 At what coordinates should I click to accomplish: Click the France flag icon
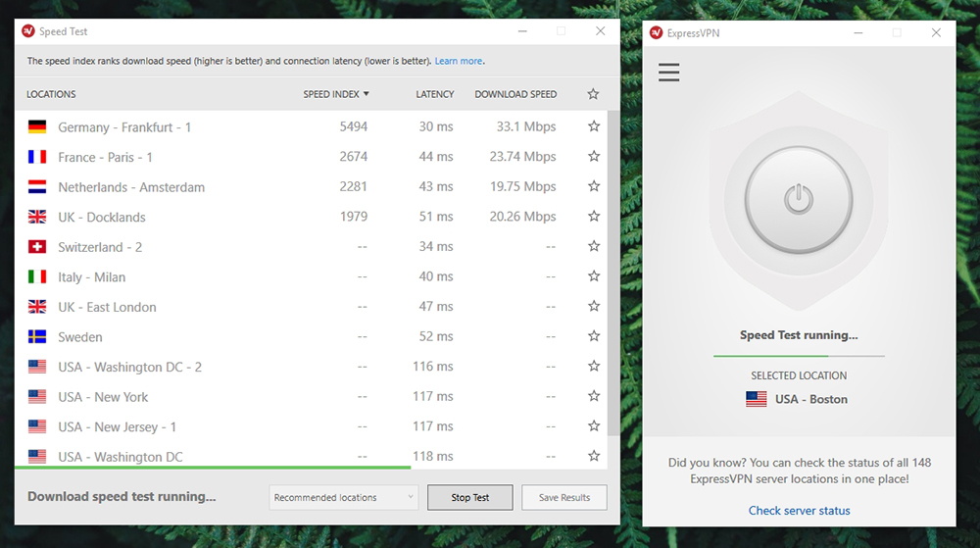click(x=37, y=157)
